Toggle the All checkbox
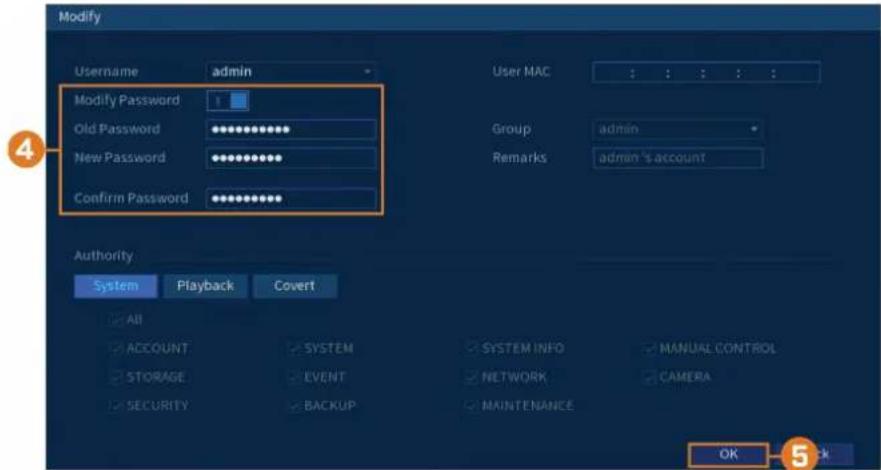This screenshot has height=470, width=881. click(116, 320)
